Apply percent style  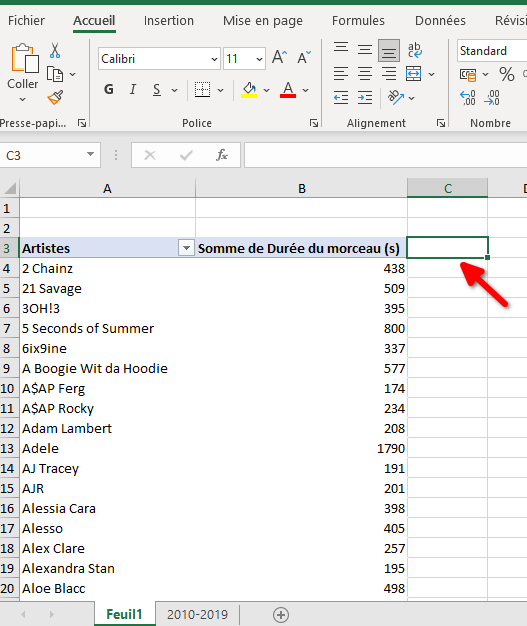click(x=507, y=74)
